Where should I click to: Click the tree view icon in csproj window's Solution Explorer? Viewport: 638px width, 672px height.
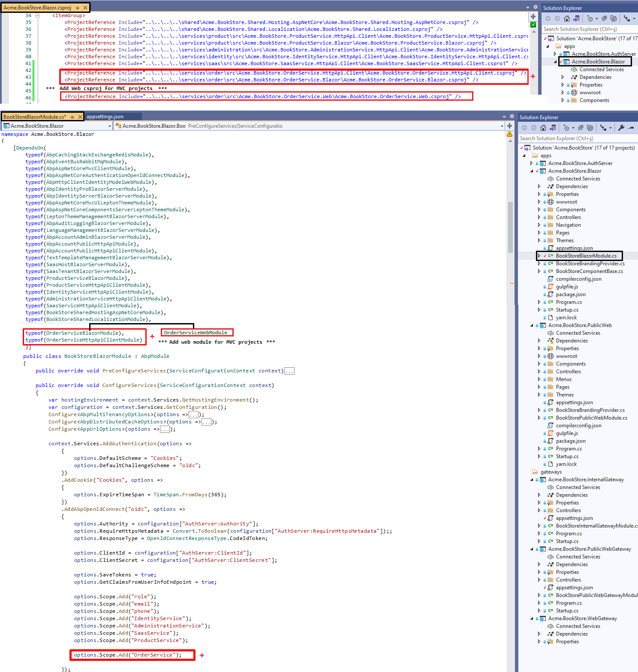627,18
